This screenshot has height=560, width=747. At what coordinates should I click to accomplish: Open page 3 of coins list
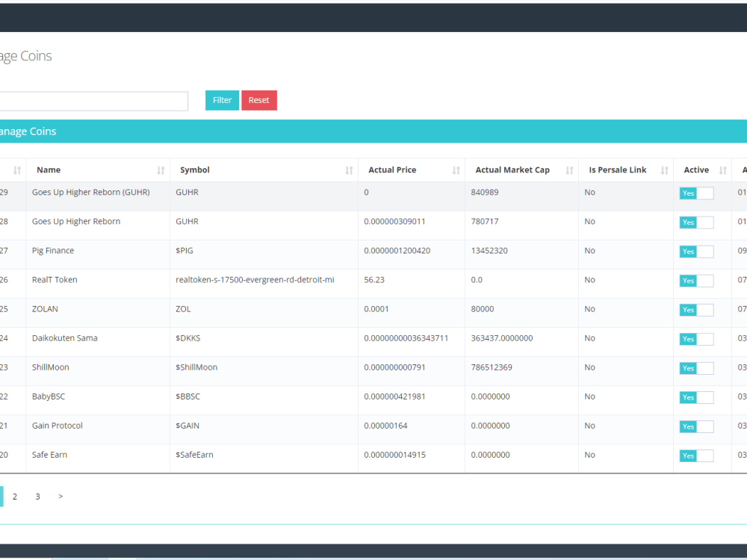37,497
